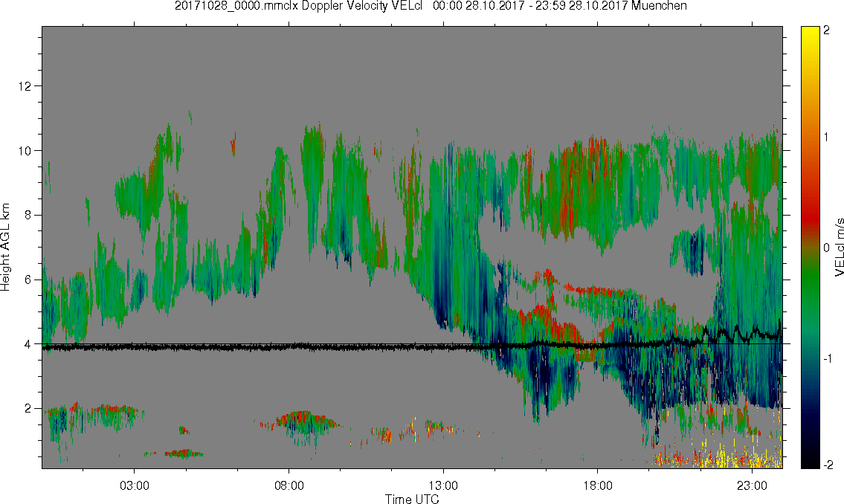Click the 12 km height tick label
The height and width of the screenshot is (504, 844).
[25, 86]
